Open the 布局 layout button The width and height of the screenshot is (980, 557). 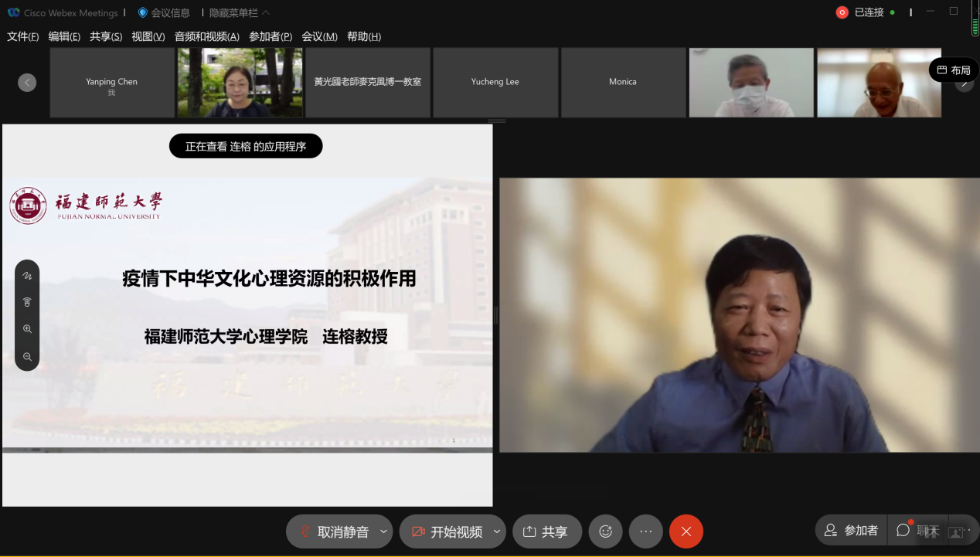click(953, 70)
